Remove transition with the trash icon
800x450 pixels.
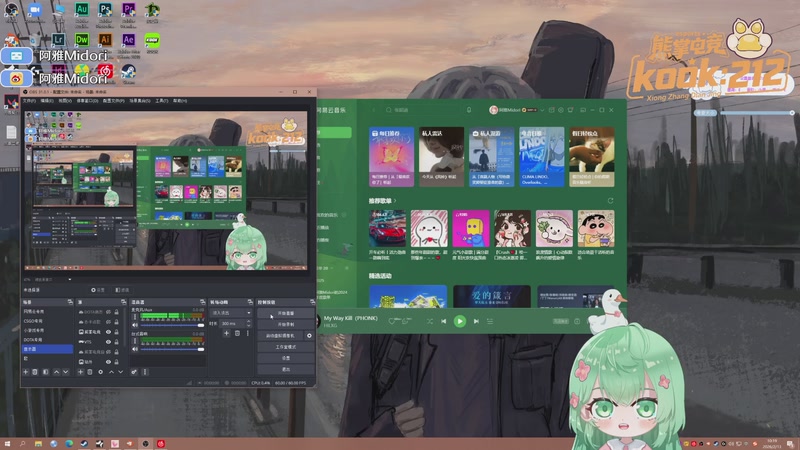(x=237, y=333)
